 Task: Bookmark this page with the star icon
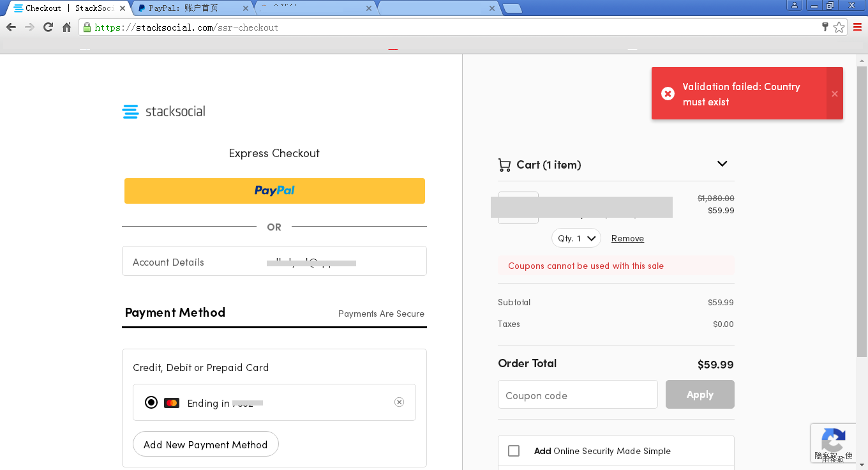839,27
